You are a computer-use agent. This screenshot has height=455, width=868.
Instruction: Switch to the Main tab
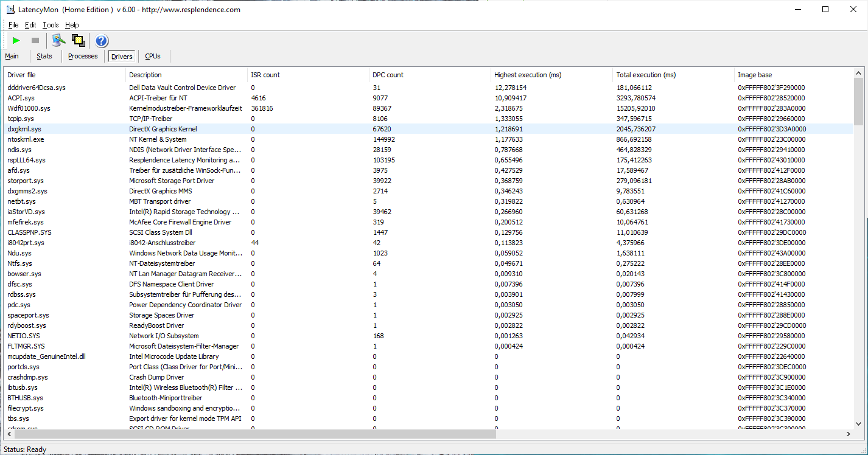(12, 56)
